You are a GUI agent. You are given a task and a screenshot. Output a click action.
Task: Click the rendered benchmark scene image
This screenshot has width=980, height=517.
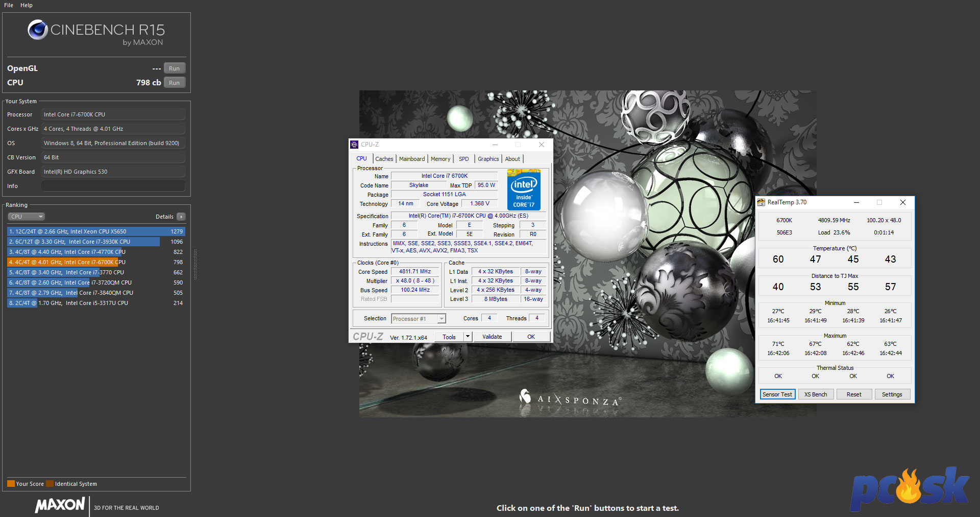tap(587, 254)
